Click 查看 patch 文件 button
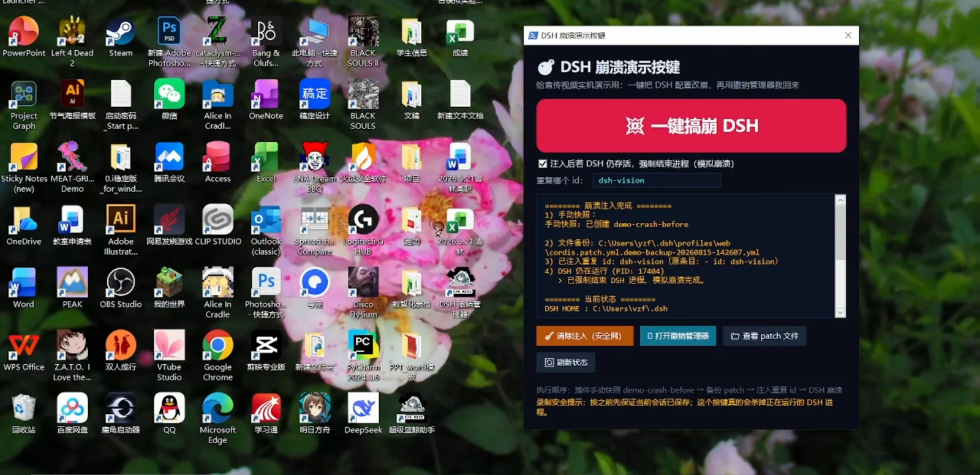The height and width of the screenshot is (475, 980). [x=764, y=336]
